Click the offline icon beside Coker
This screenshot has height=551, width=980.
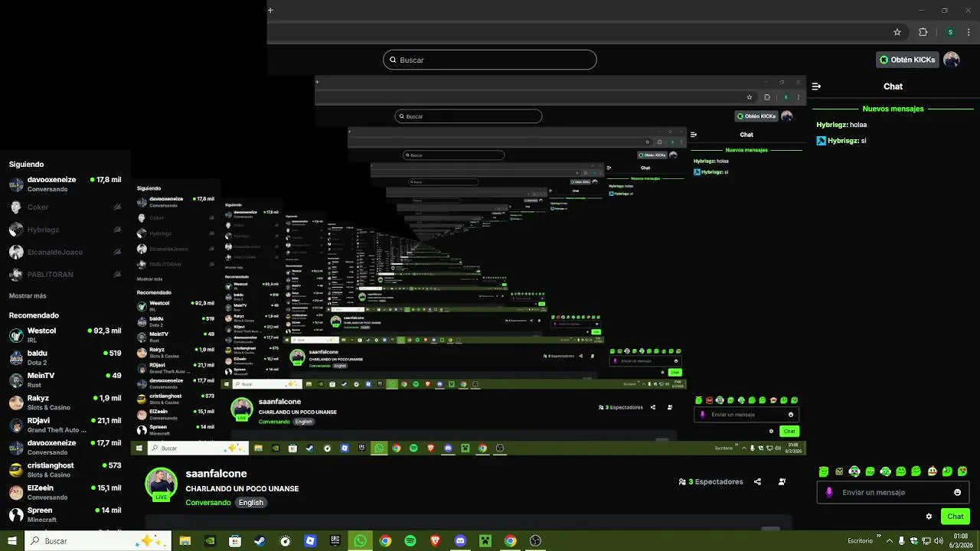coord(117,207)
